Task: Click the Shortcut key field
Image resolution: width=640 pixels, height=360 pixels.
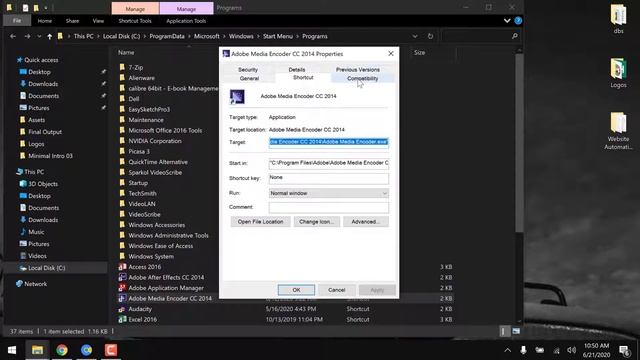Action: (x=329, y=178)
